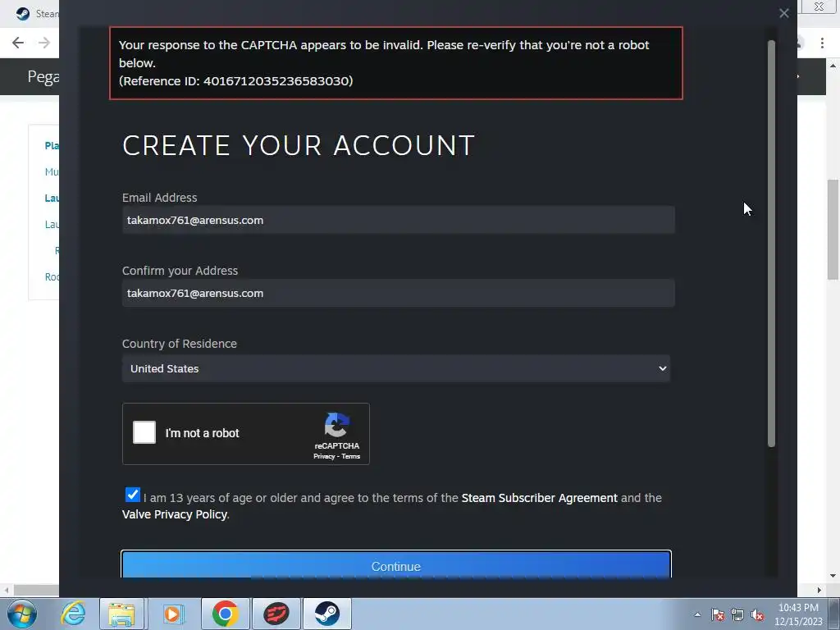Switch to Google Chrome in the taskbar

point(225,614)
